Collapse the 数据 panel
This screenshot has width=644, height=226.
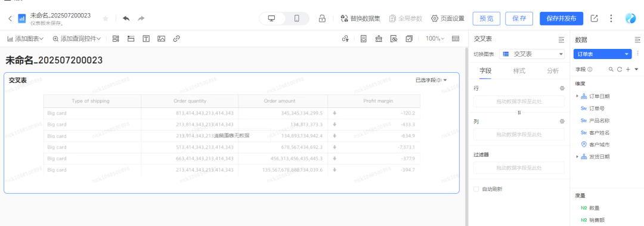click(637, 39)
